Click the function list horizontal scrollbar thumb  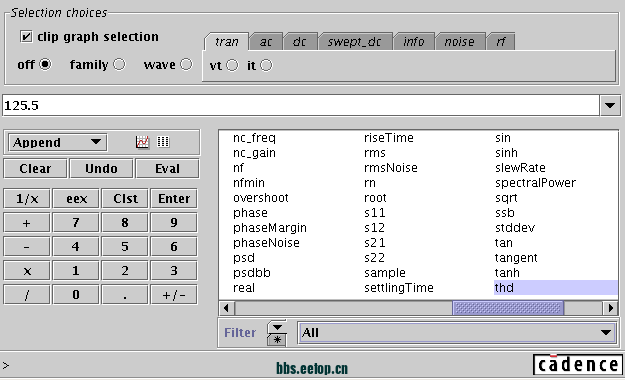click(x=508, y=308)
